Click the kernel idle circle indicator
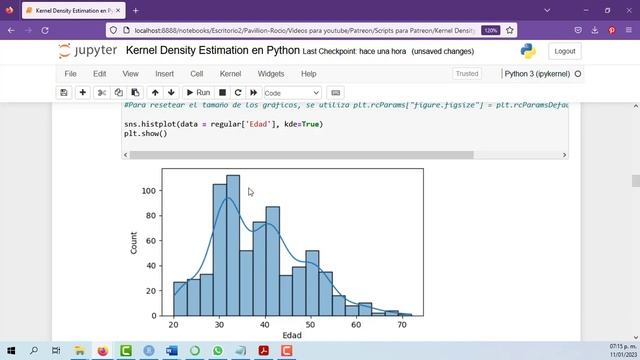Image resolution: width=640 pixels, height=360 pixels. pos(578,74)
